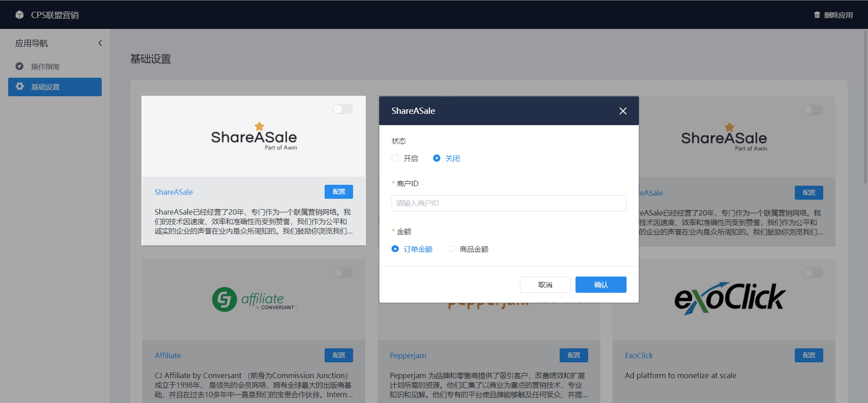Select the 基础设置 menu item

(55, 87)
